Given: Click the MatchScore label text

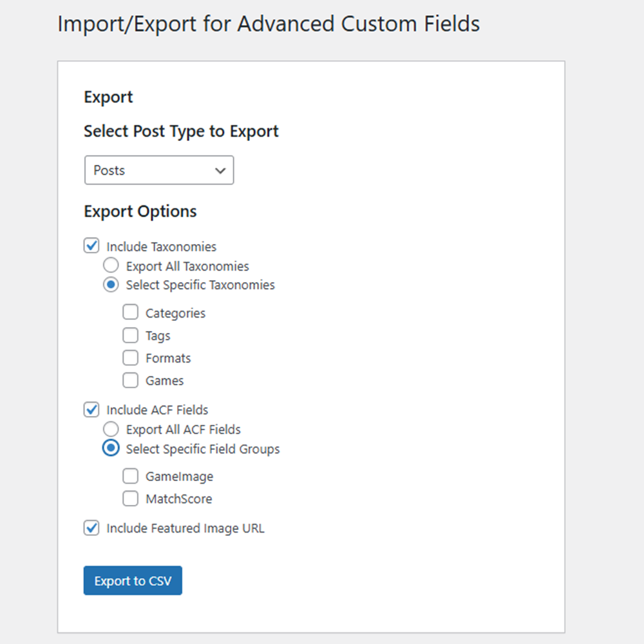Looking at the screenshot, I should [x=179, y=499].
